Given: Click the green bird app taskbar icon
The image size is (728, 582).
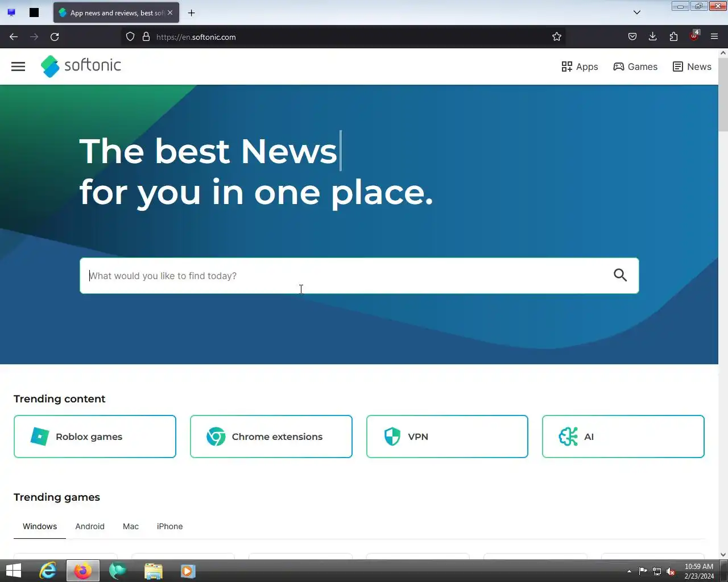Looking at the screenshot, I should tap(118, 571).
